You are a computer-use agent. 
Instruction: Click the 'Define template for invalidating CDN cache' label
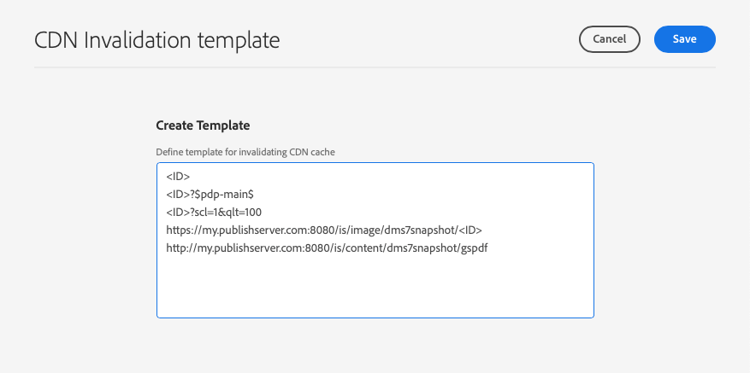245,153
